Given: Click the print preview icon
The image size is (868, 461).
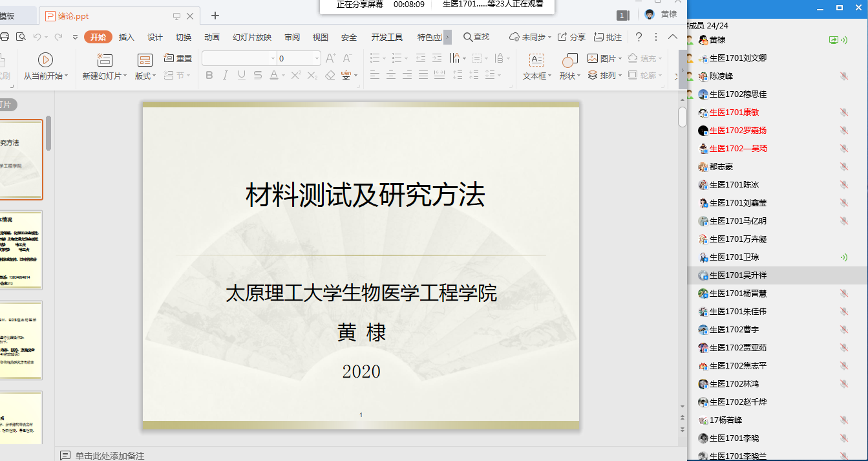Looking at the screenshot, I should point(21,37).
